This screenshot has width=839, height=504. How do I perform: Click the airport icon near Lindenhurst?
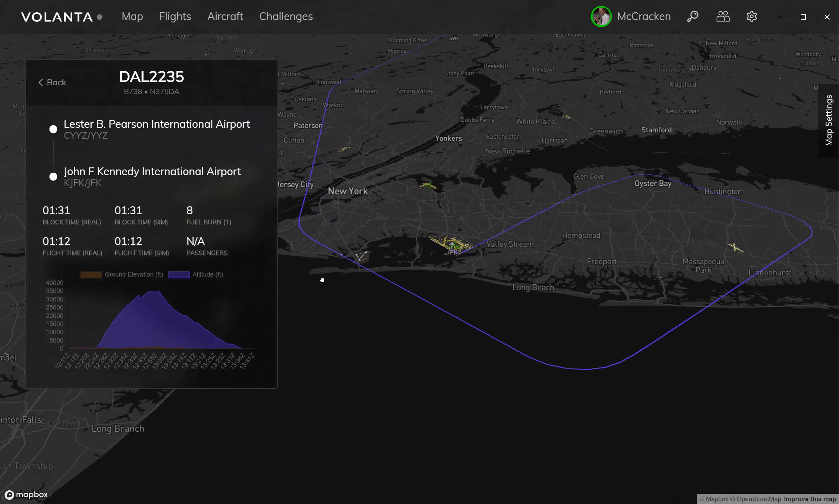[735, 247]
